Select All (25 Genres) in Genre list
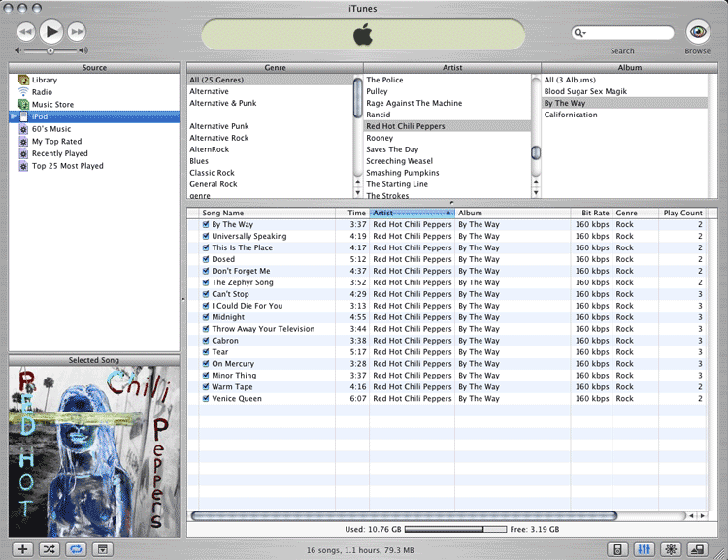728x560 pixels. (270, 80)
